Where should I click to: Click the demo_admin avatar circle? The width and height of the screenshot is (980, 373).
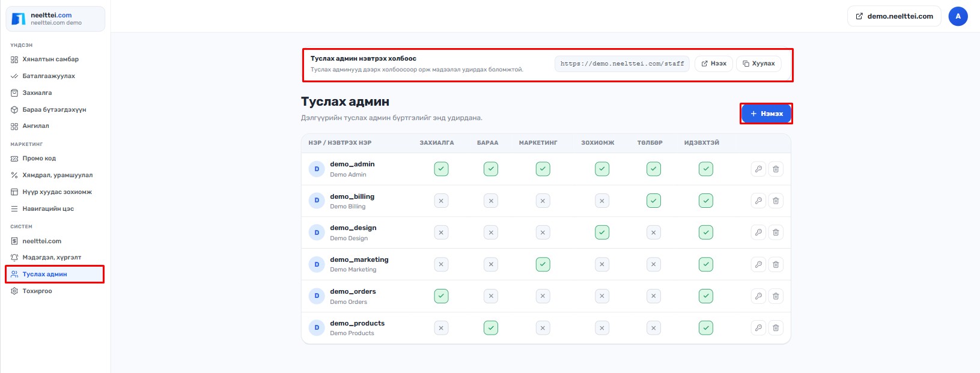[x=317, y=169]
